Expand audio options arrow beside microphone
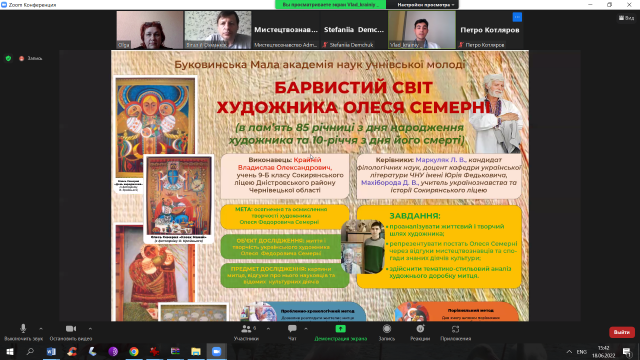The image size is (640, 360). coord(41,329)
